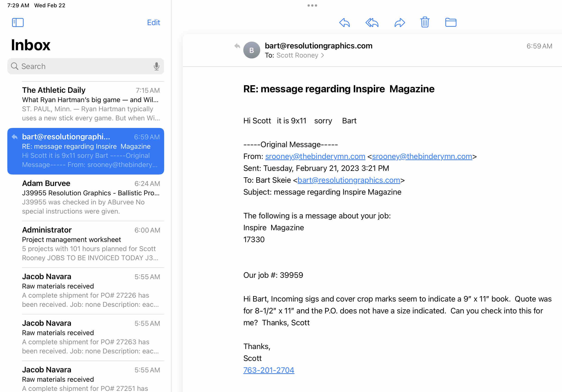Screen dimensions: 562x392
Task: Click the Reply arrow icon
Action: 344,22
